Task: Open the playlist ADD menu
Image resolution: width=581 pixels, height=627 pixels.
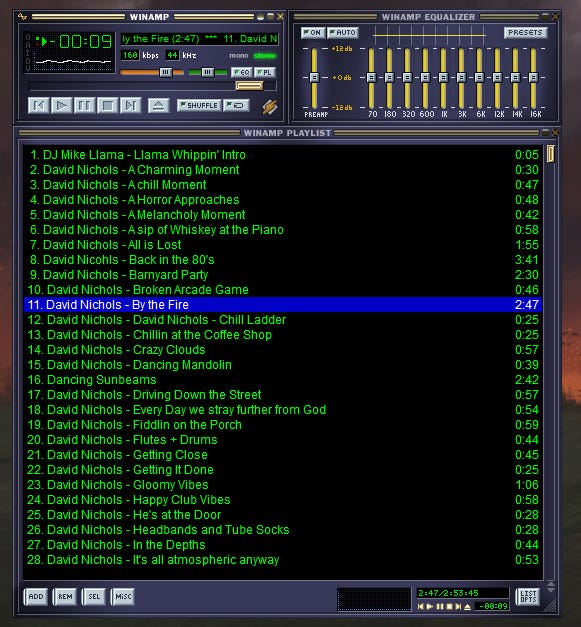Action: [36, 597]
